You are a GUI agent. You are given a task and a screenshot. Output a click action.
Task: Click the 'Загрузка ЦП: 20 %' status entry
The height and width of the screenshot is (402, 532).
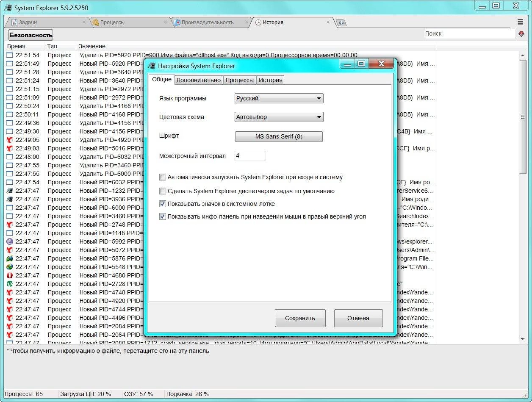[x=86, y=394]
